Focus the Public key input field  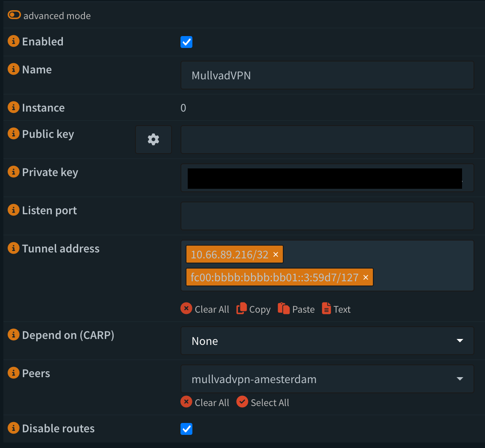(x=327, y=140)
